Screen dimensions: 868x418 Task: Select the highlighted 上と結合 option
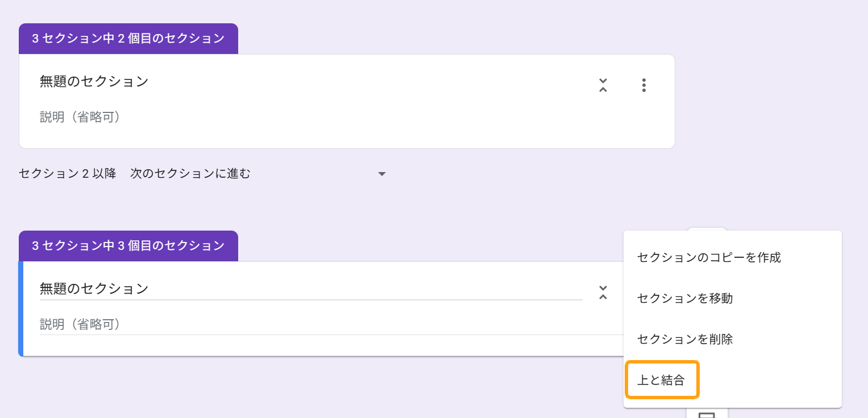[x=662, y=380]
